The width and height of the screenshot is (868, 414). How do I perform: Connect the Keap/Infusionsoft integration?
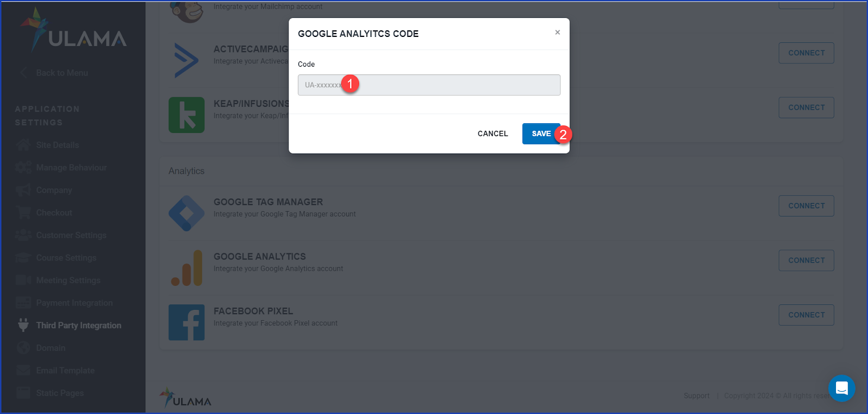point(806,107)
